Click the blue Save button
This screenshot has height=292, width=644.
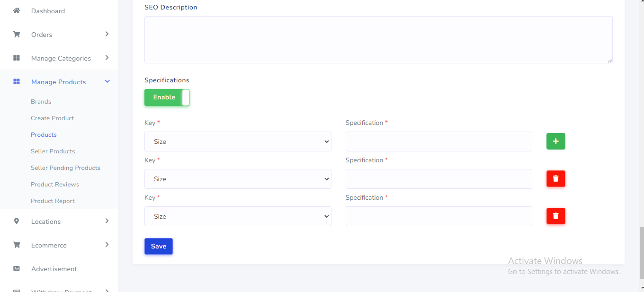point(159,246)
